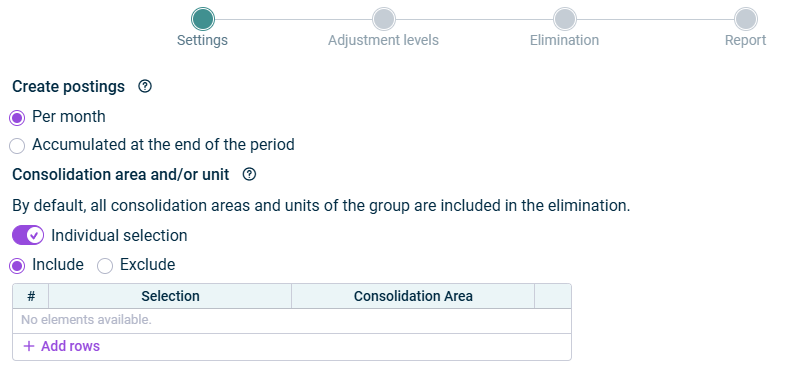
Task: Open the Adjustment levels step label
Action: click(383, 40)
